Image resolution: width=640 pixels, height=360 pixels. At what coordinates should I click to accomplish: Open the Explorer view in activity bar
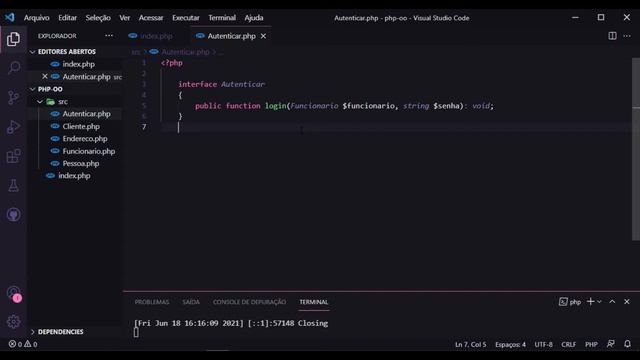coord(13,39)
